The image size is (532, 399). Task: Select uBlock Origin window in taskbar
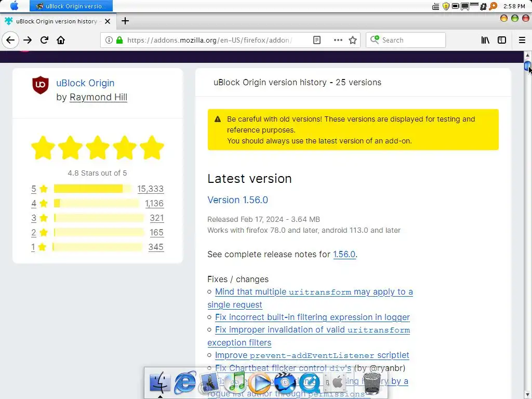click(71, 6)
